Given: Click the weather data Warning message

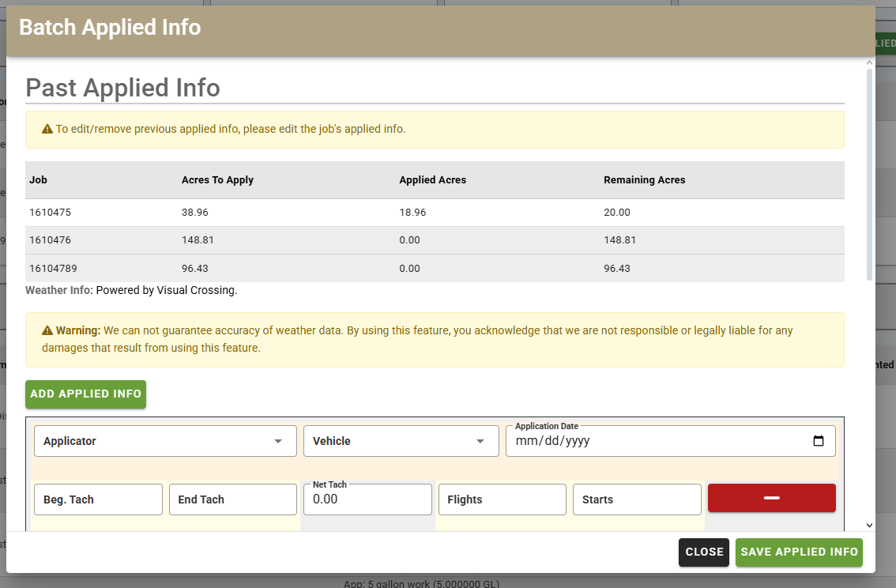Looking at the screenshot, I should (x=435, y=339).
